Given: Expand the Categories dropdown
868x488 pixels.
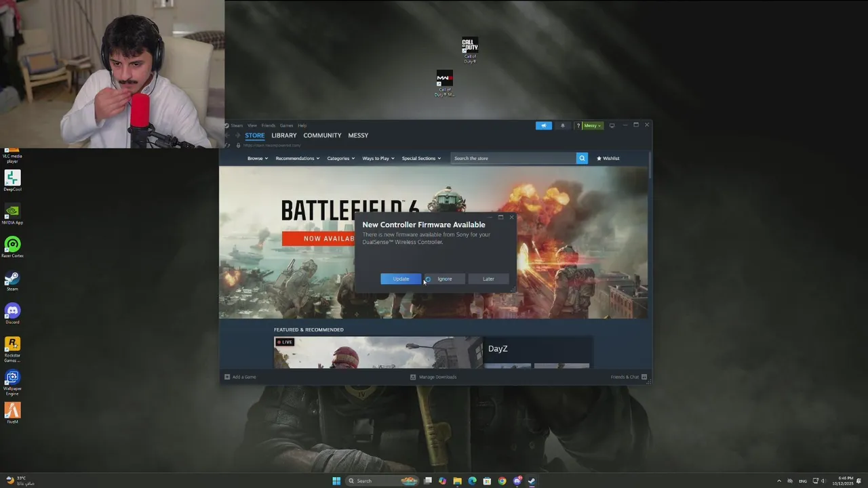Looking at the screenshot, I should pyautogui.click(x=340, y=158).
